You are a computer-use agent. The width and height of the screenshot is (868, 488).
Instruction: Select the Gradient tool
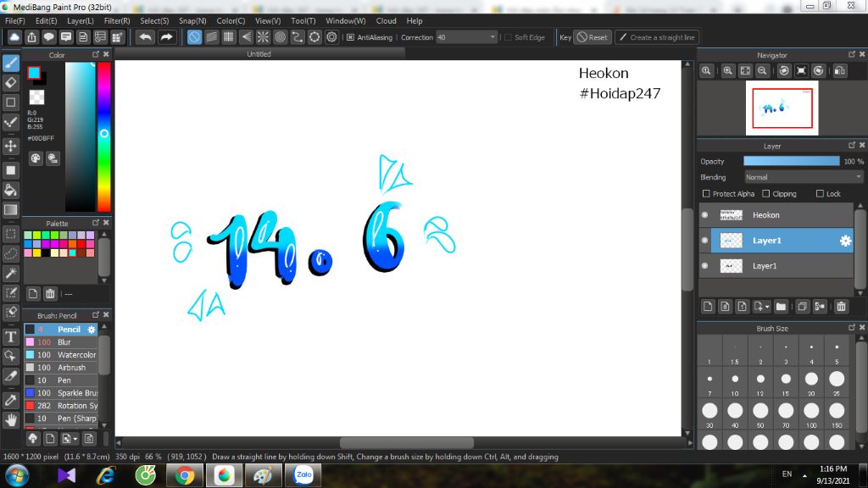coord(11,210)
